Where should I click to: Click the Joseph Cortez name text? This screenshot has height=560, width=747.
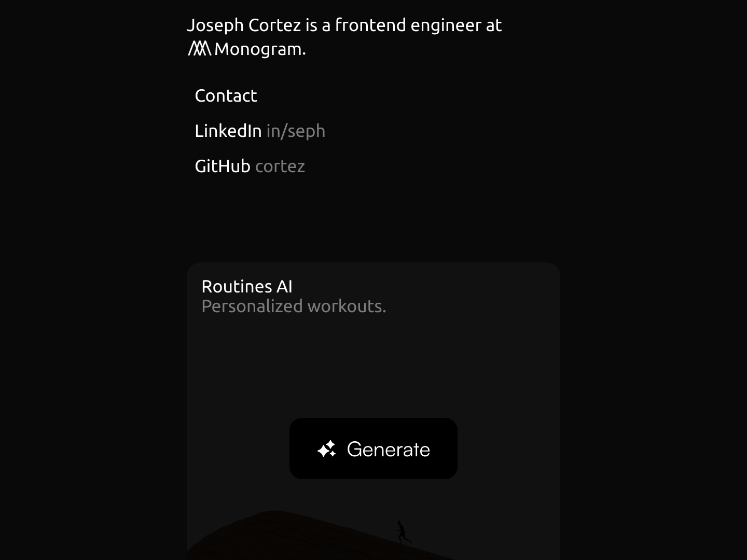[243, 25]
